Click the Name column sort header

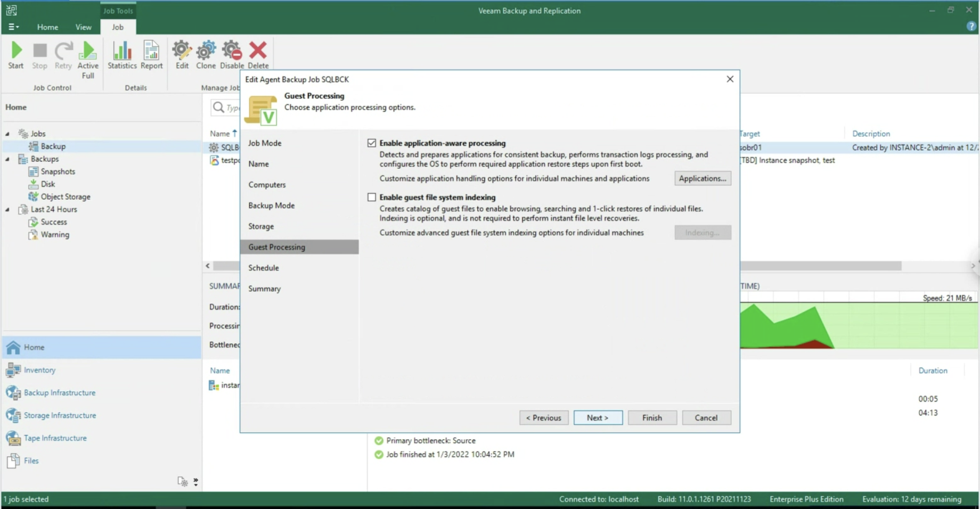point(223,134)
